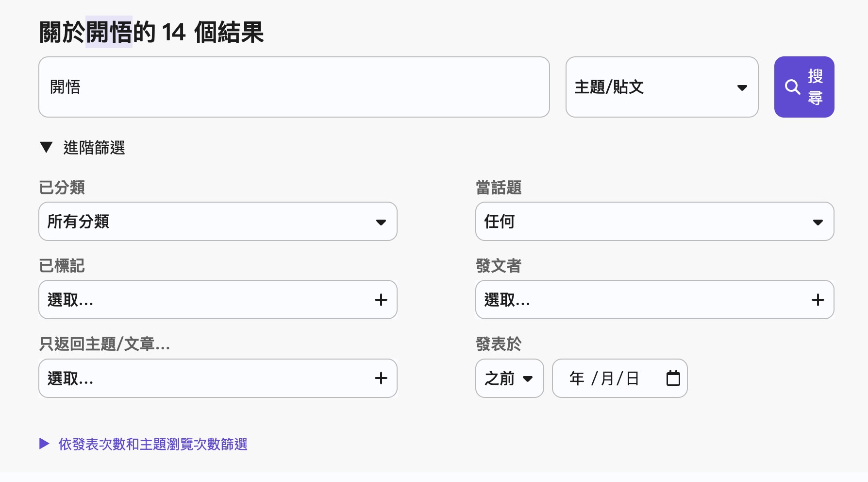Expand 依發表次數和主題瀏覽次數篩選 section

pos(44,444)
